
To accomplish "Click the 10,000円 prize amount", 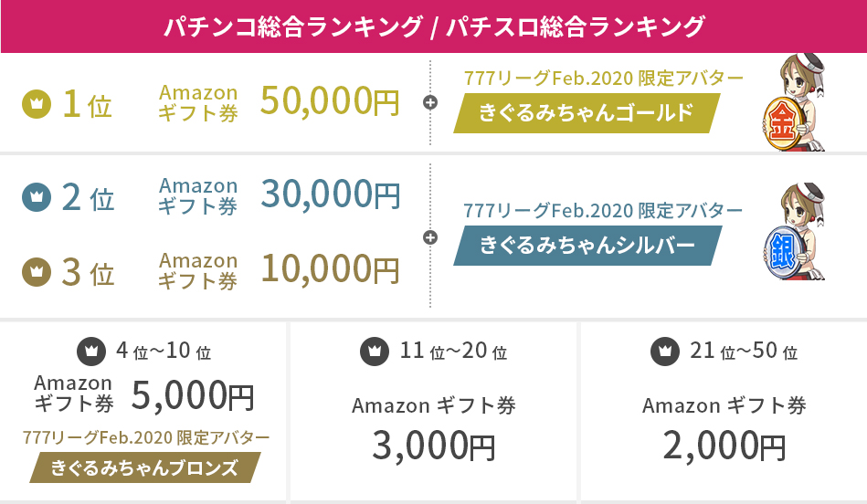I will tap(330, 268).
